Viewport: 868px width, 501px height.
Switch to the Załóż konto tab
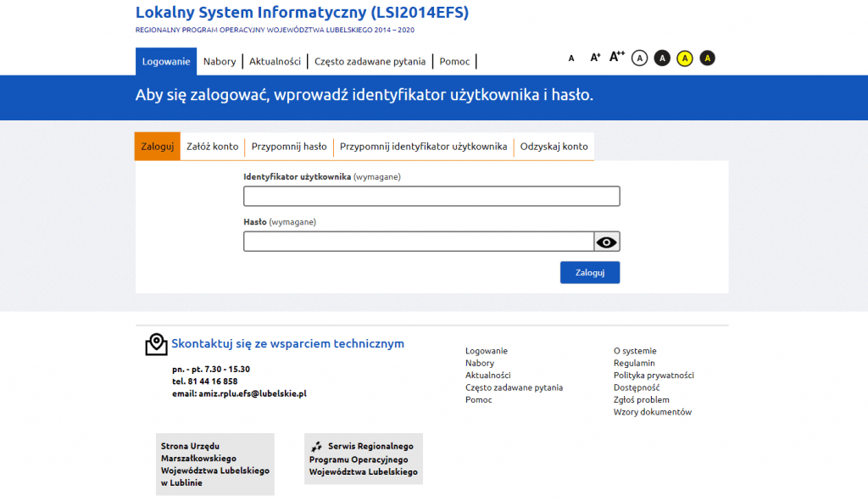213,147
